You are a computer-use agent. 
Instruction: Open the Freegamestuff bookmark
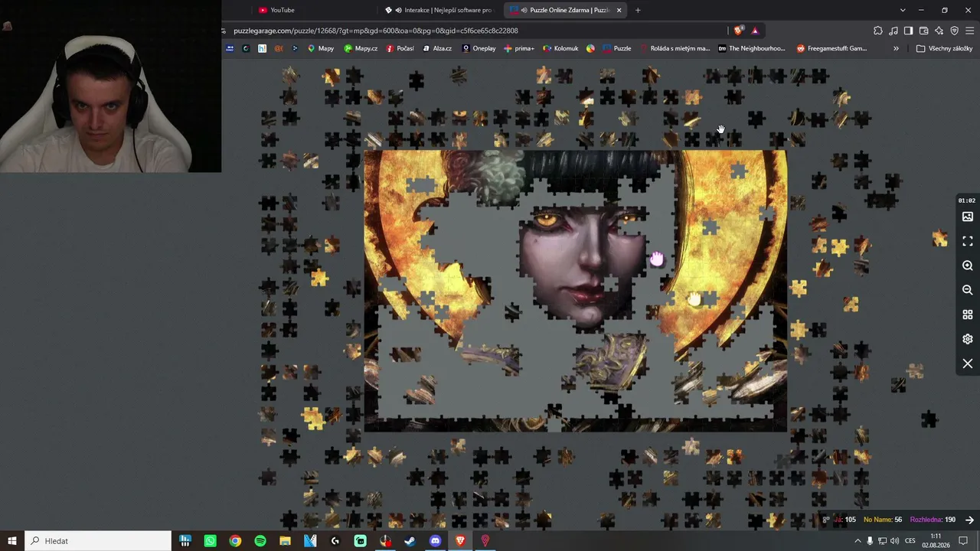pos(831,48)
